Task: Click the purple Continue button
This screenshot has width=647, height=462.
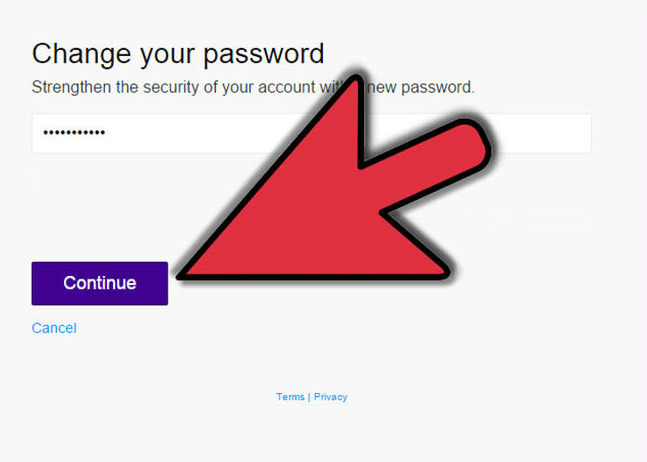Action: [100, 283]
